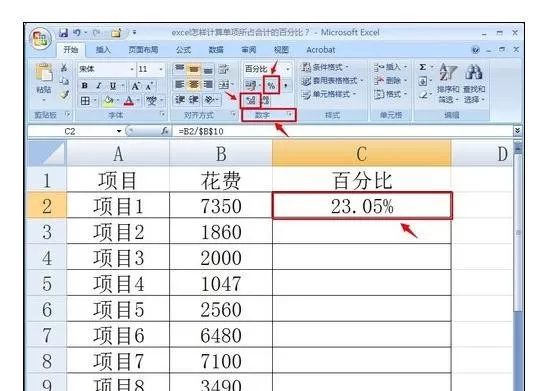Open the text orientation tool
The height and width of the screenshot is (391, 545).
(210, 100)
